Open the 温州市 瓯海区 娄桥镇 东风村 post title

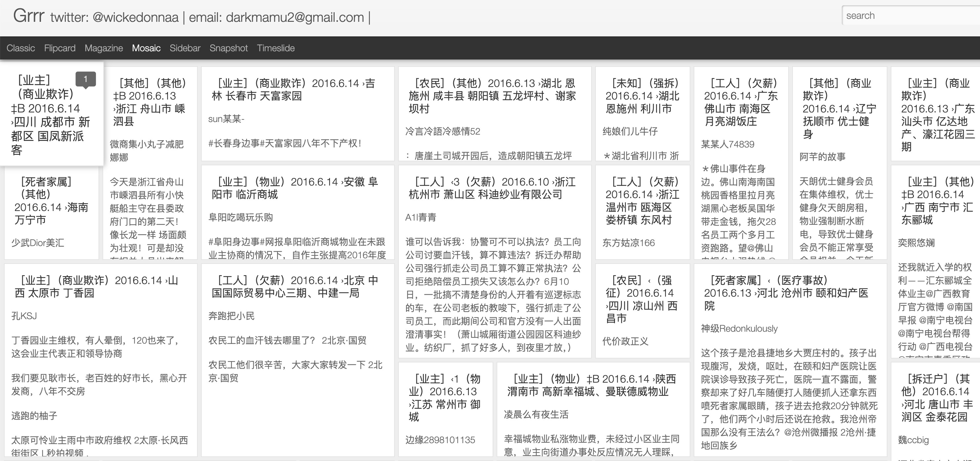(x=642, y=200)
